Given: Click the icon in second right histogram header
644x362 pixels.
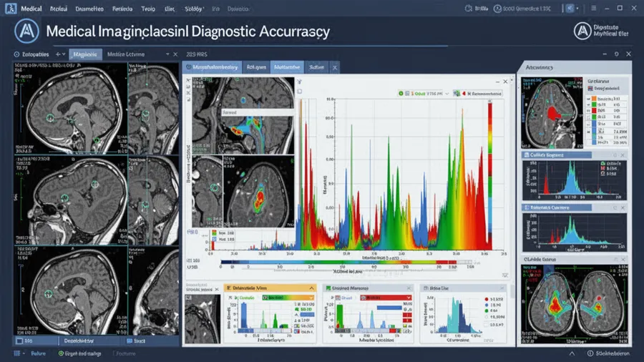Looking at the screenshot, I should pos(527,207).
